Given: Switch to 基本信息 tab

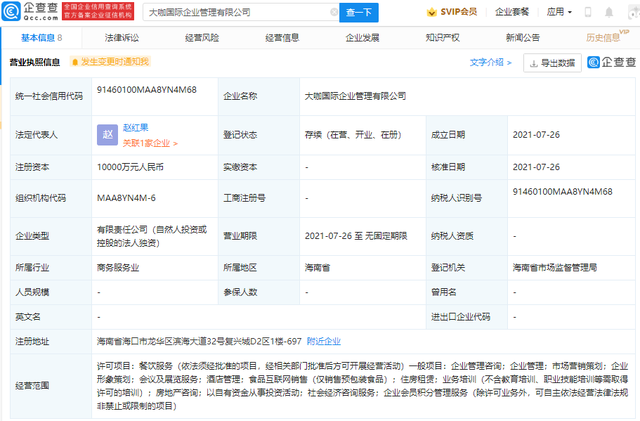Looking at the screenshot, I should pos(42,38).
